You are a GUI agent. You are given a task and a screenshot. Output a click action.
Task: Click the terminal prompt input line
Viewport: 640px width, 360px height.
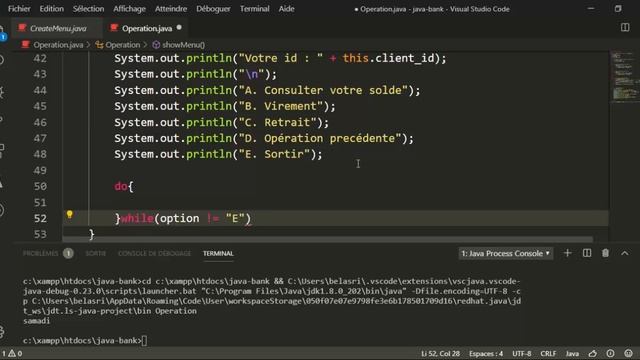click(85, 340)
